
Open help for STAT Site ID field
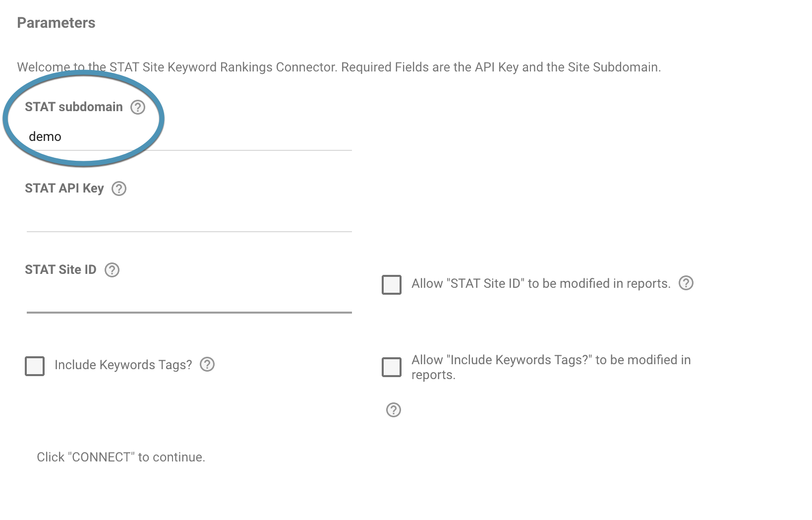[113, 270]
